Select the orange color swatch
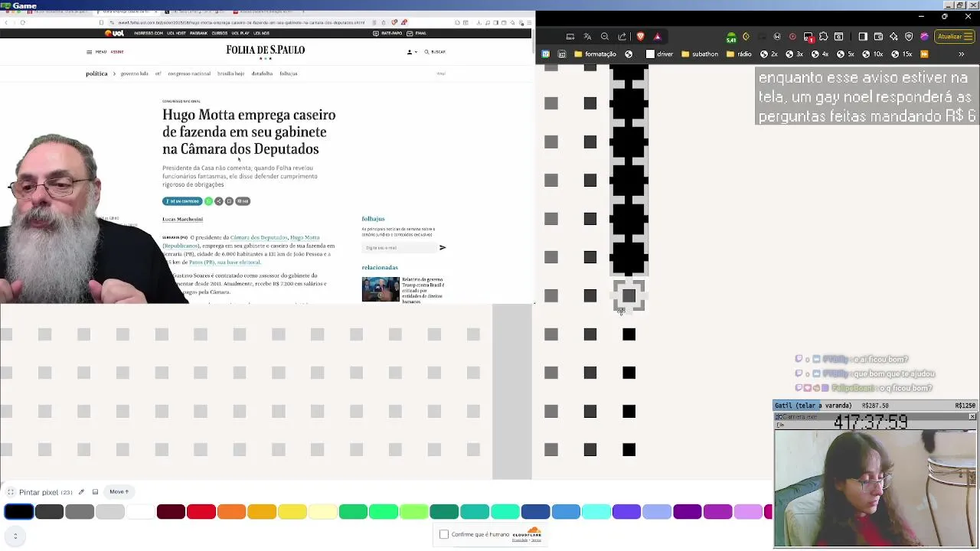Viewport: 980px width, 551px height. pos(231,512)
